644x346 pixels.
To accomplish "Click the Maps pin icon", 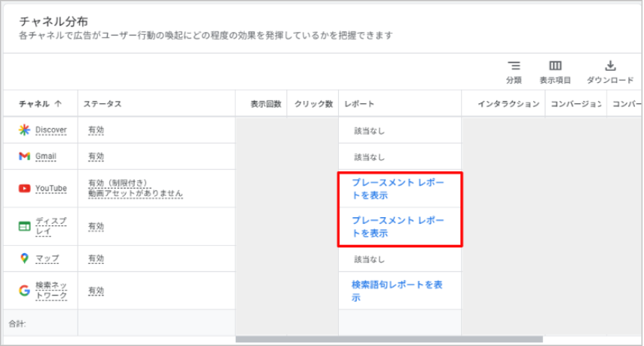I will click(24, 259).
